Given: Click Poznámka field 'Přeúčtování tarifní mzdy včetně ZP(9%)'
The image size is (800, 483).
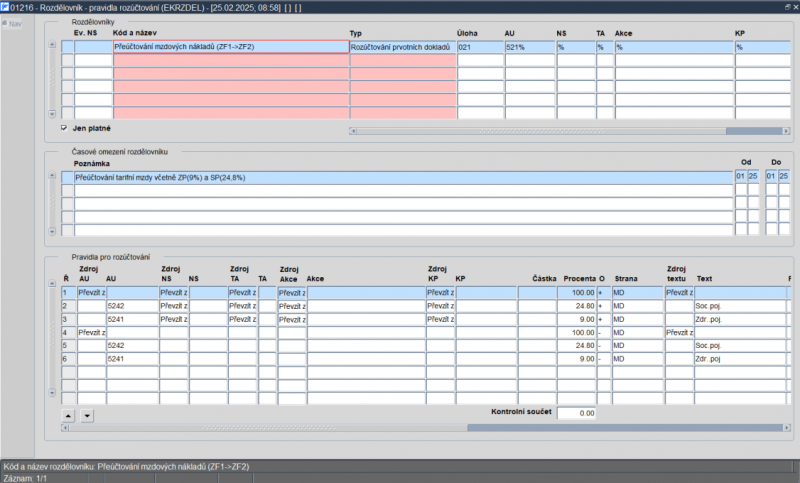Looking at the screenshot, I should coord(404,177).
